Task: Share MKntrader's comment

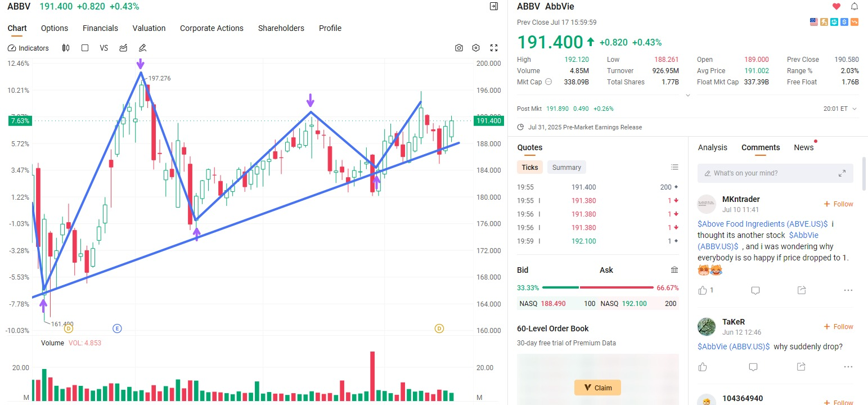Action: pos(802,290)
